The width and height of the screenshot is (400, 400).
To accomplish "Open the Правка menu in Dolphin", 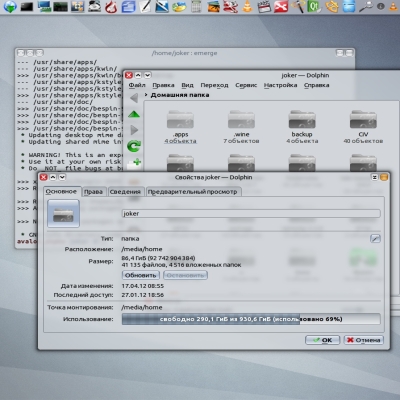I will point(163,85).
